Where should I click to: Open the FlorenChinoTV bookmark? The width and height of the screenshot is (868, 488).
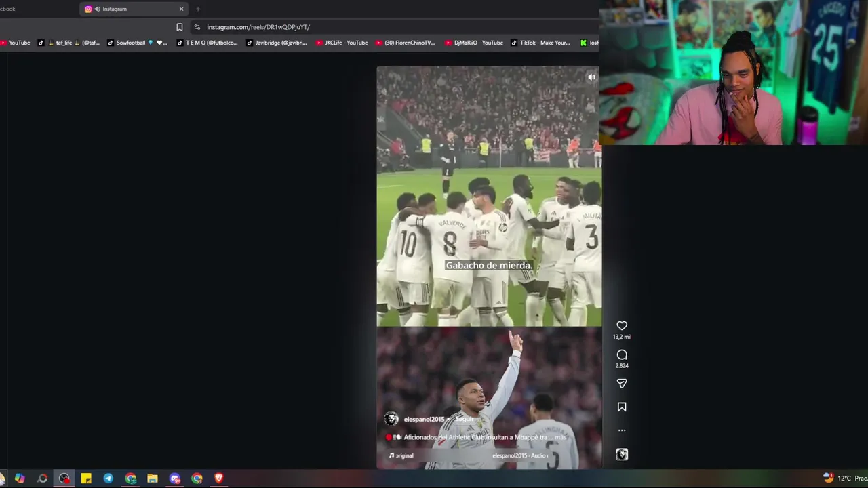405,43
